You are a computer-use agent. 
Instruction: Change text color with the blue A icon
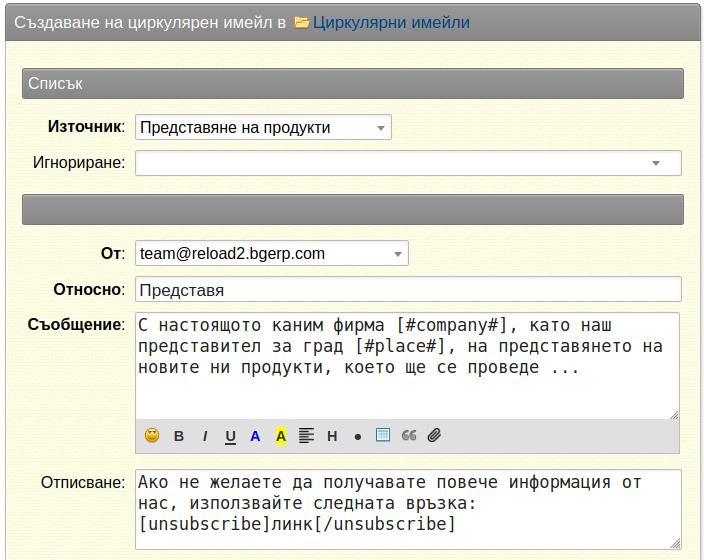(x=255, y=436)
